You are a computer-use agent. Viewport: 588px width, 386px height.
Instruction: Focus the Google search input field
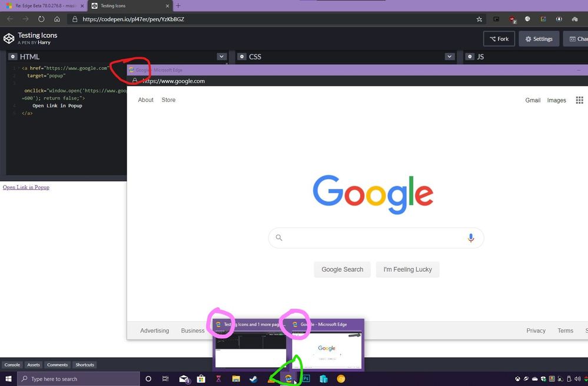pos(376,237)
